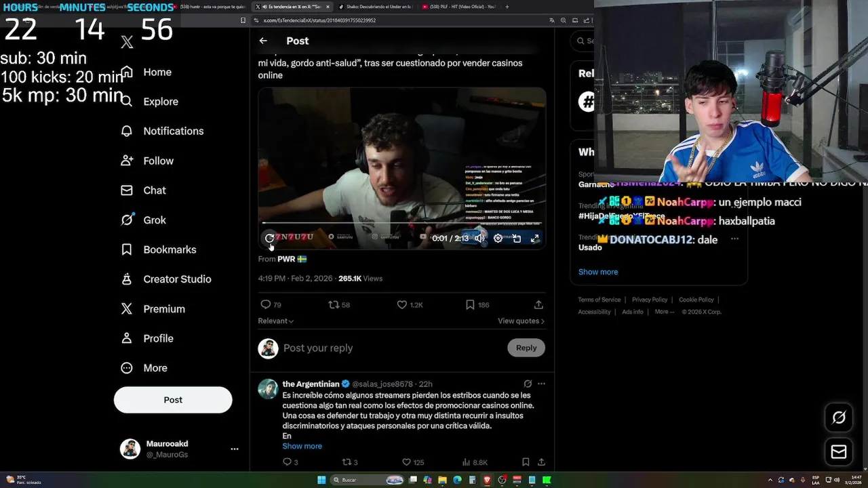Open View quotes link

pos(521,321)
